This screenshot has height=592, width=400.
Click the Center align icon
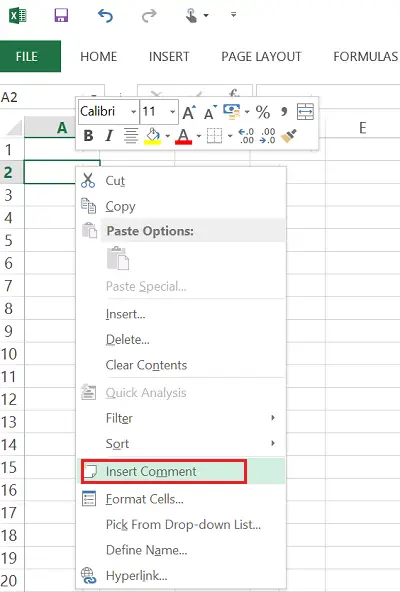131,136
